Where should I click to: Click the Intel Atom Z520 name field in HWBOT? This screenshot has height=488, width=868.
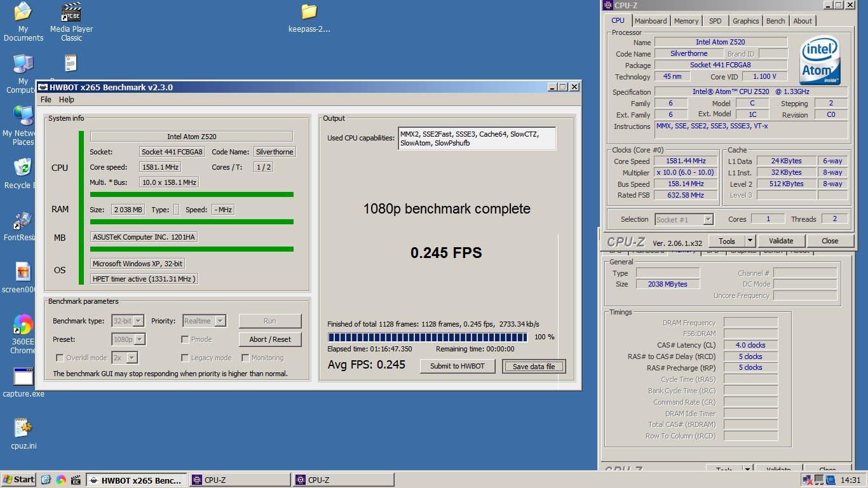pyautogui.click(x=191, y=137)
